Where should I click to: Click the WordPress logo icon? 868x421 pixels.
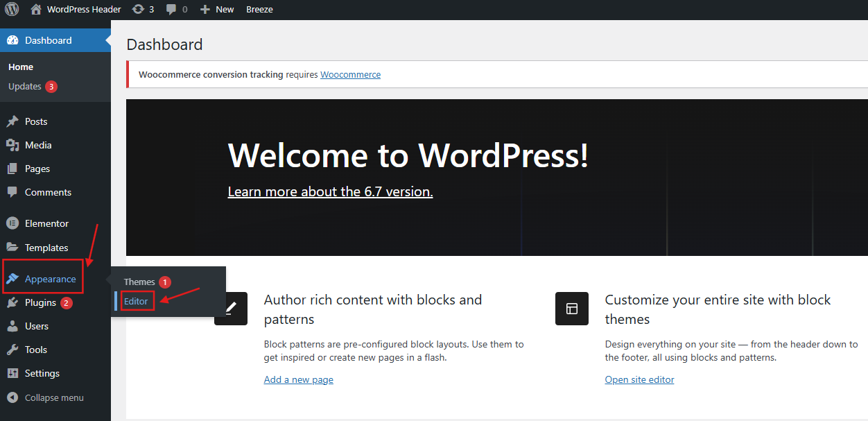click(12, 10)
